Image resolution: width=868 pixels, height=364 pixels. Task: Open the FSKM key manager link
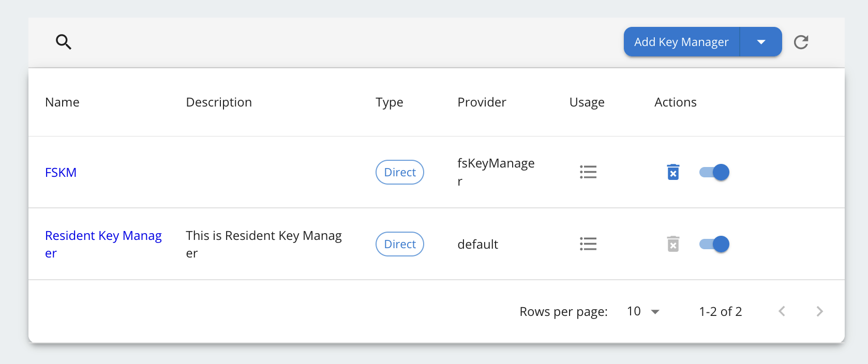click(61, 172)
